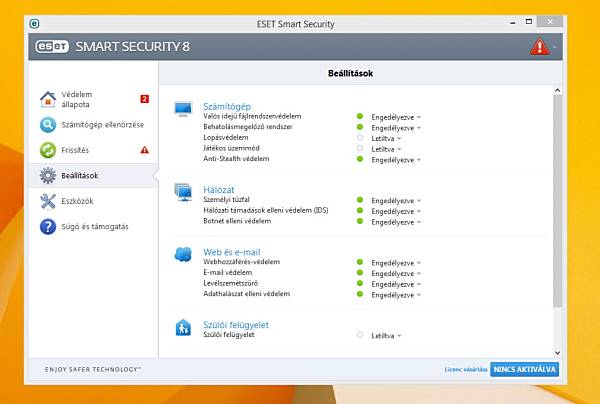Image resolution: width=600 pixels, height=404 pixels.
Task: Open Engedélyezve dropdown for Behatolásmegelőző rendszer
Action: [x=396, y=128]
